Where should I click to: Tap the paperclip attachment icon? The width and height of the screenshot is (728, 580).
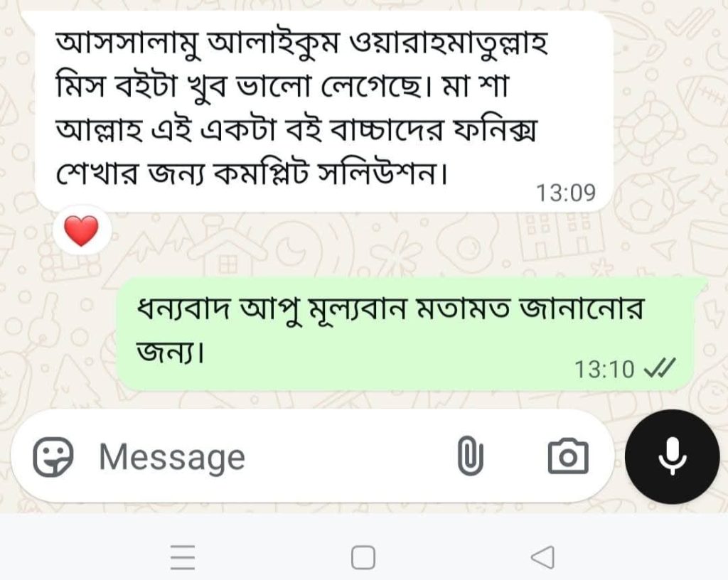click(471, 456)
